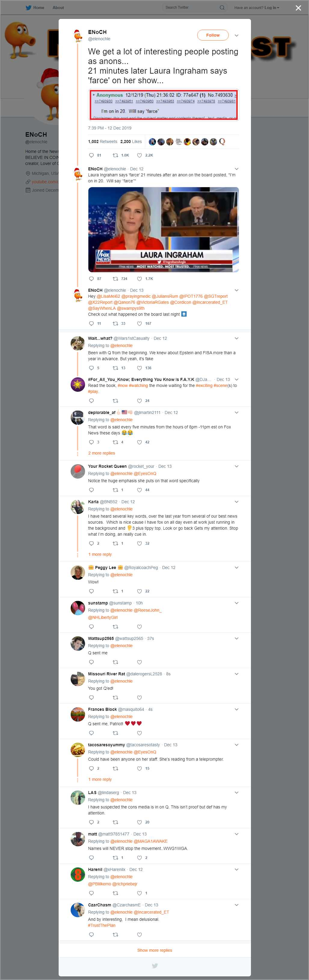Image resolution: width=309 pixels, height=980 pixels.
Task: Reply to the Missouri River Rat comment
Action: click(91, 698)
